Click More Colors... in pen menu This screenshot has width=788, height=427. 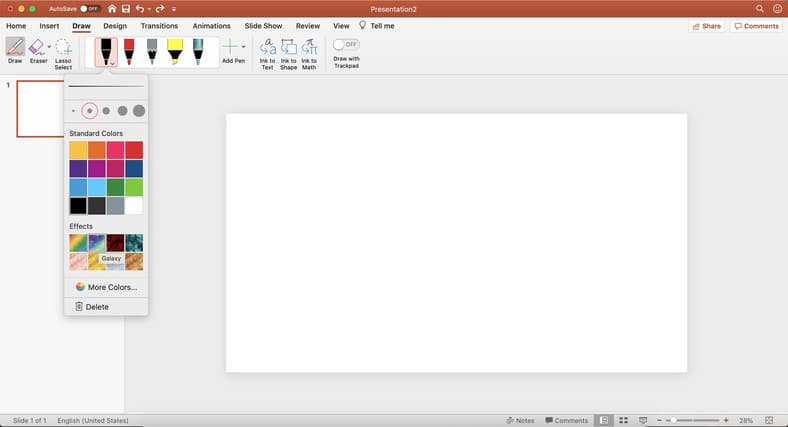tap(106, 287)
